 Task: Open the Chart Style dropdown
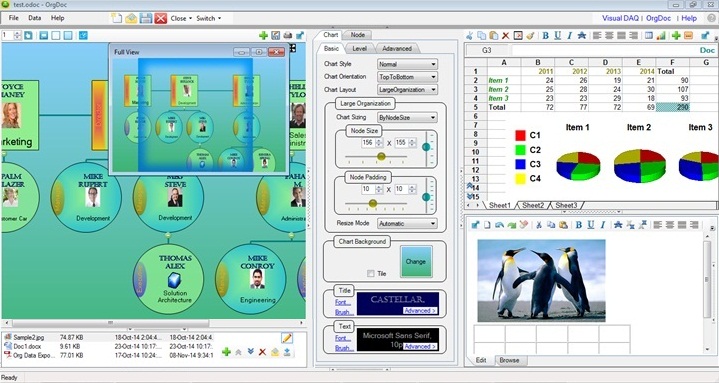tap(407, 64)
